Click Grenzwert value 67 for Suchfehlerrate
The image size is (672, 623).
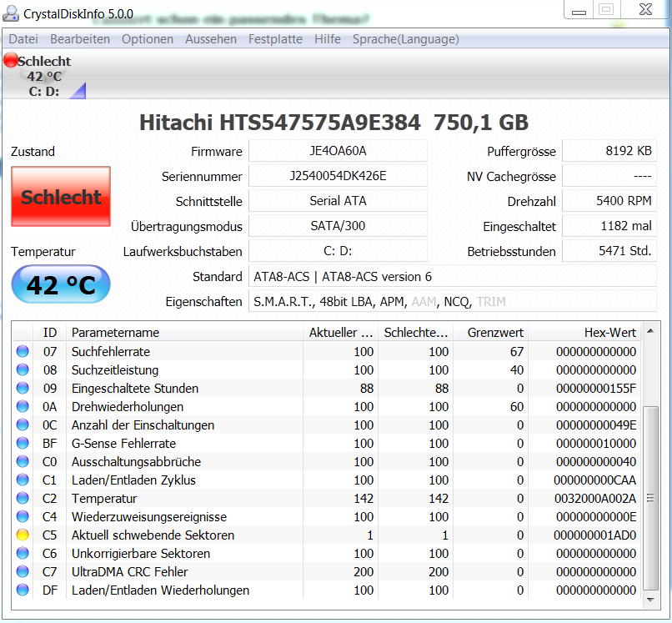point(516,352)
